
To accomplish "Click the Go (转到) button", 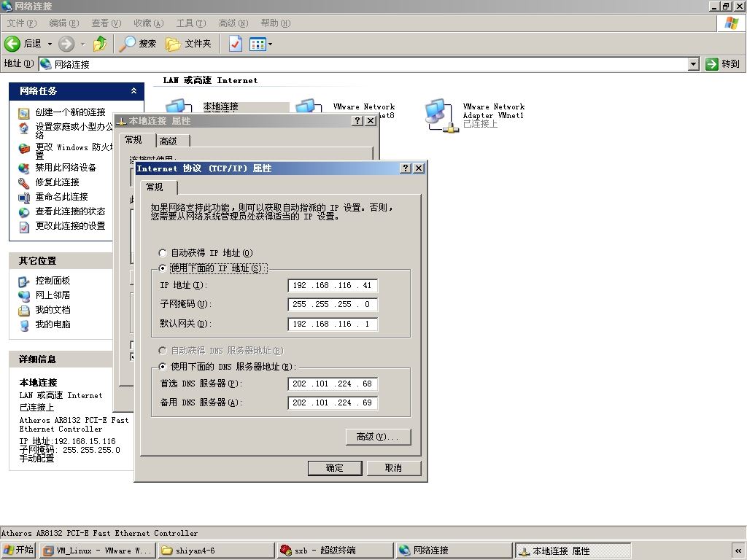I will coord(723,64).
